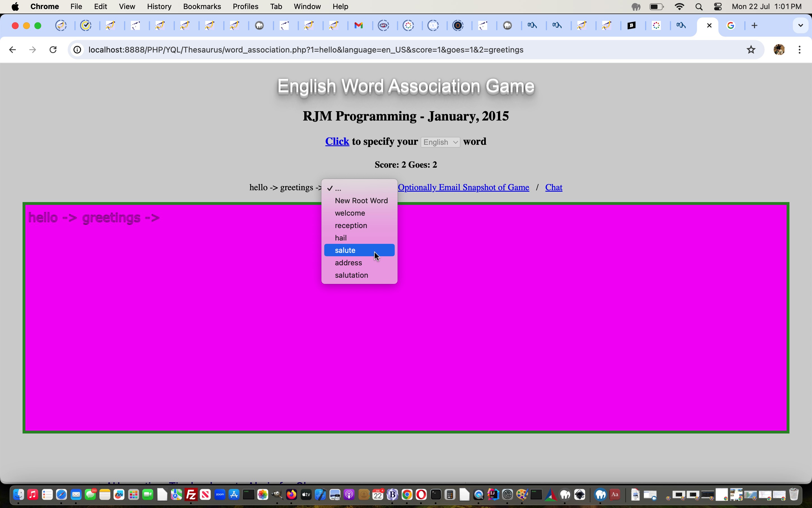Close the active tab
Screen dimensions: 812x508
(x=709, y=25)
